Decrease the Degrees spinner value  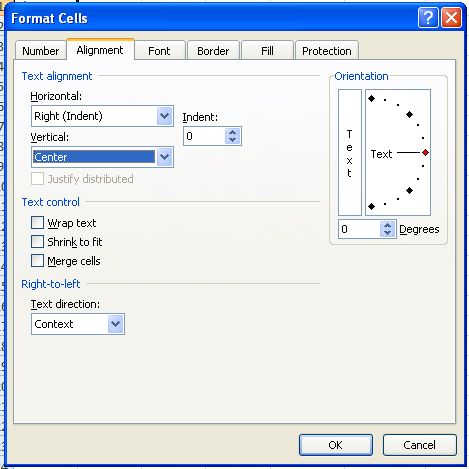tap(387, 233)
